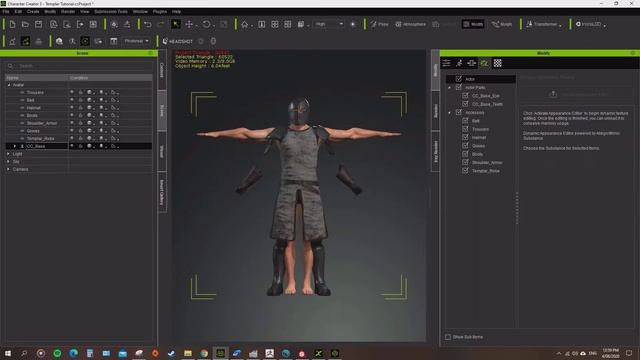
Task: Collapse the Accessory group arrow
Action: point(450,113)
